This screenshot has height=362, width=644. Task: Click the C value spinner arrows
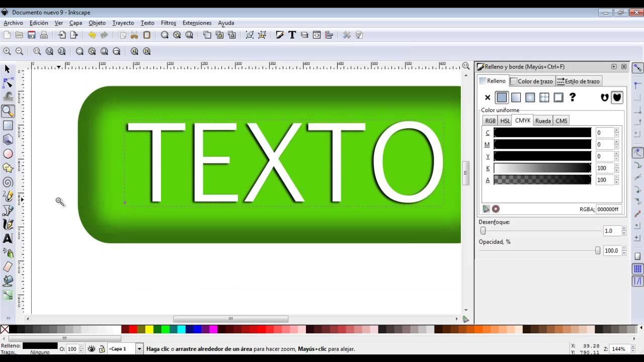click(x=616, y=133)
